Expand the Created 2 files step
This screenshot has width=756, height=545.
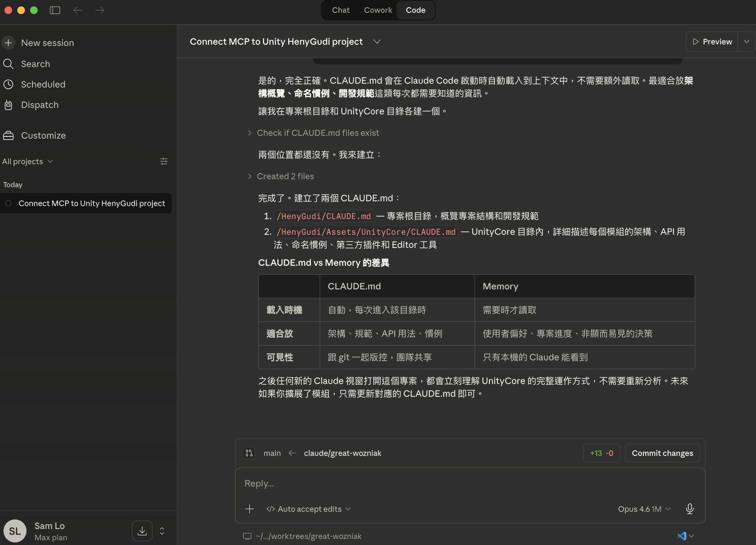coord(285,176)
